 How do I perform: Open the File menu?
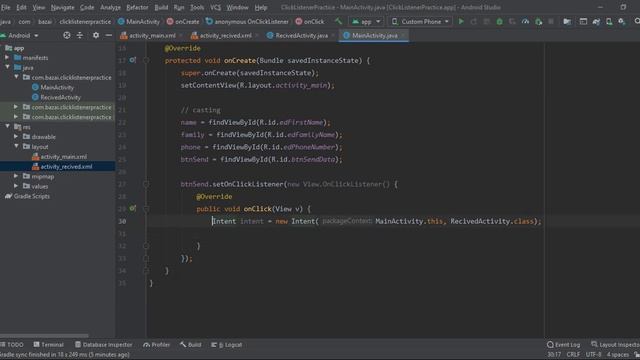click(x=6, y=7)
